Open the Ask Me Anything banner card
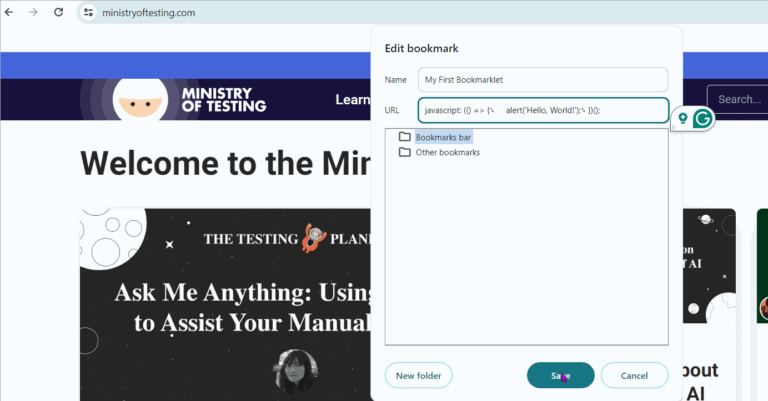Image resolution: width=768 pixels, height=401 pixels. 225,305
